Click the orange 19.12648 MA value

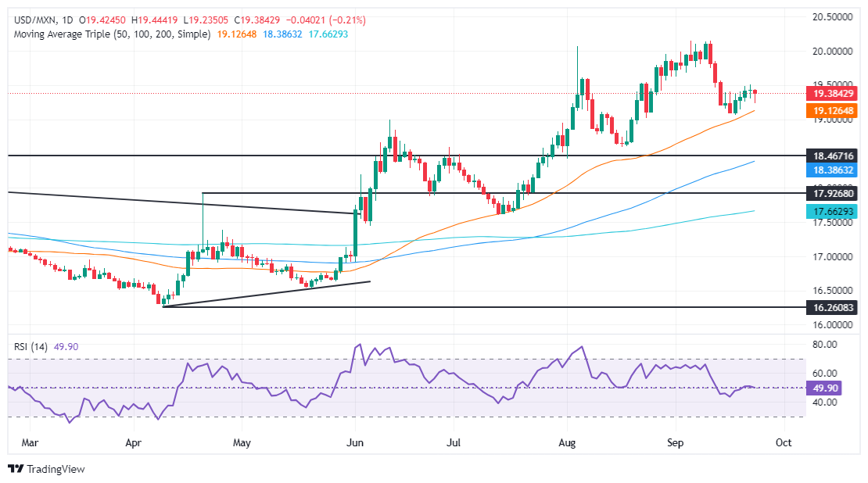click(x=237, y=34)
